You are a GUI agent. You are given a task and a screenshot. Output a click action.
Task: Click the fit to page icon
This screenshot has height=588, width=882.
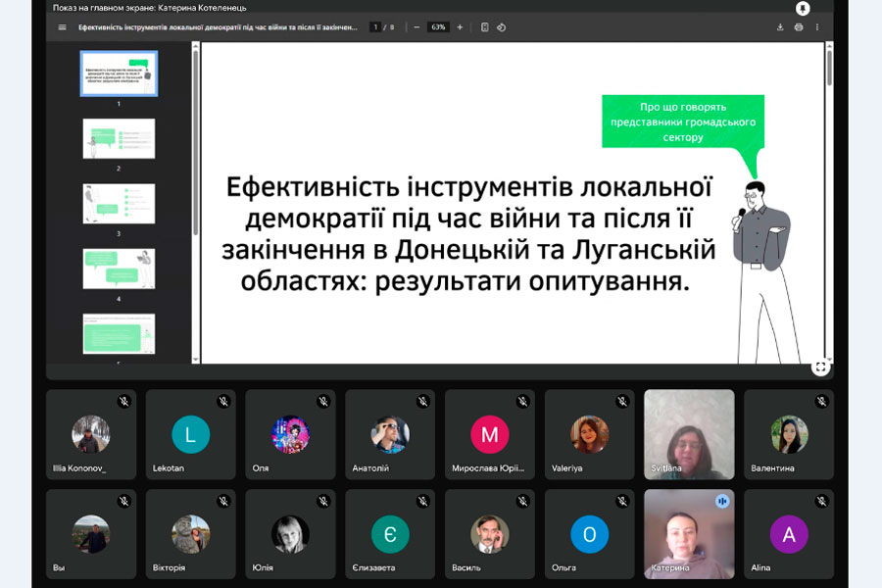click(x=484, y=27)
